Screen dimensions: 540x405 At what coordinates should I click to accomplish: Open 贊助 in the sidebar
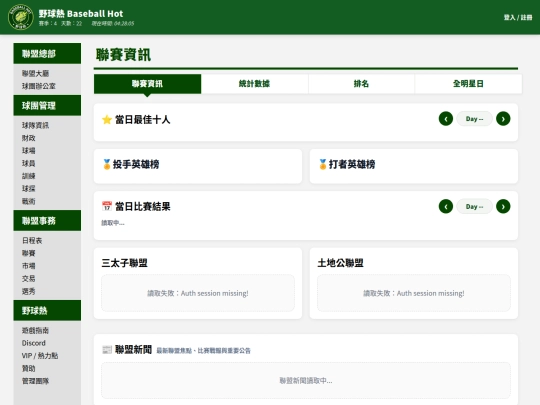29,368
